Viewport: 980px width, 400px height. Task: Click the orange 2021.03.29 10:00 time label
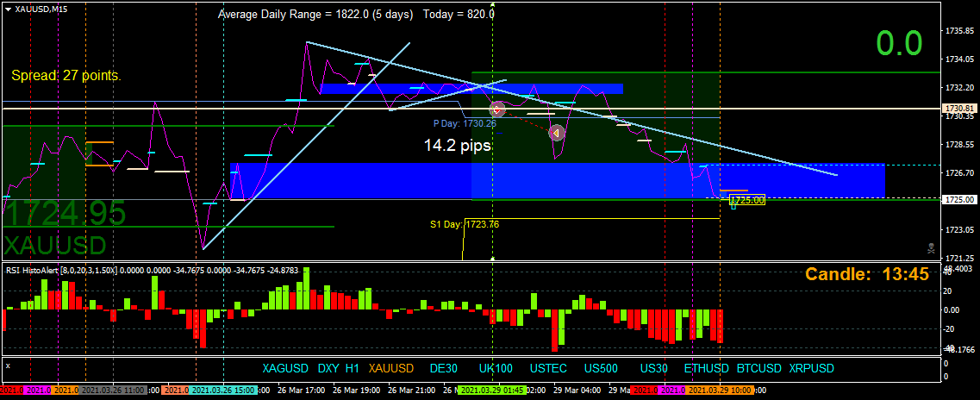721,391
